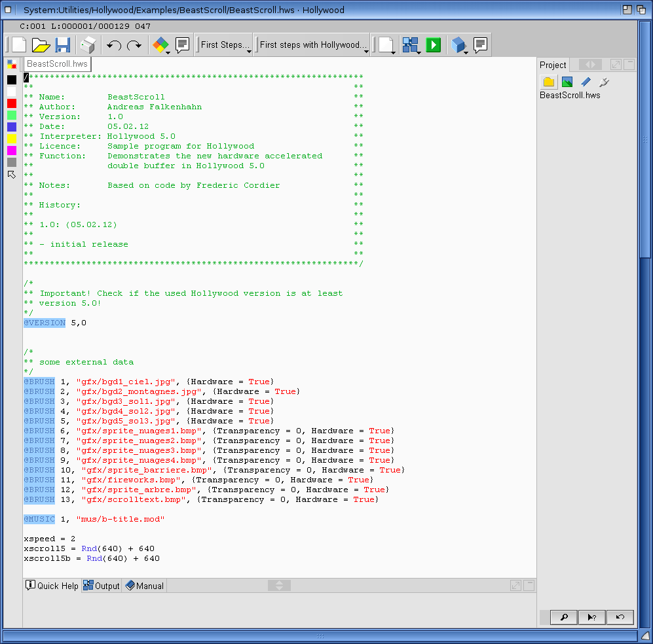Click the pointer with question mark button
Image resolution: width=653 pixels, height=644 pixels.
pyautogui.click(x=592, y=617)
